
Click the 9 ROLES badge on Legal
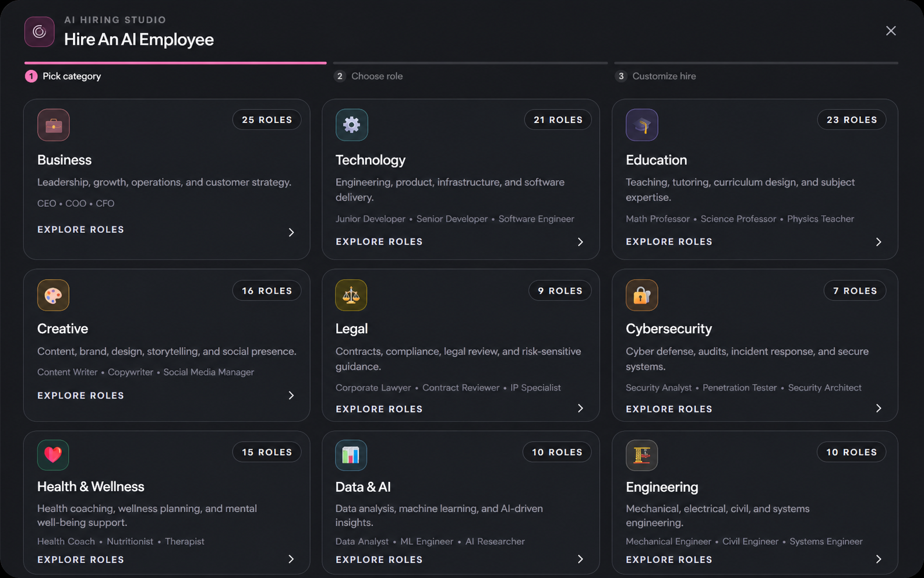tap(560, 291)
